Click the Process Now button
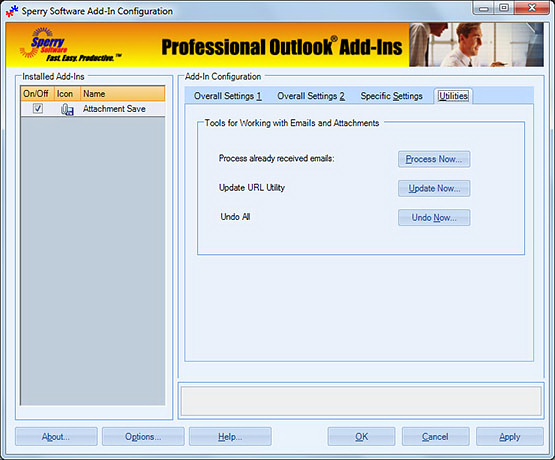The image size is (555, 460). click(434, 159)
